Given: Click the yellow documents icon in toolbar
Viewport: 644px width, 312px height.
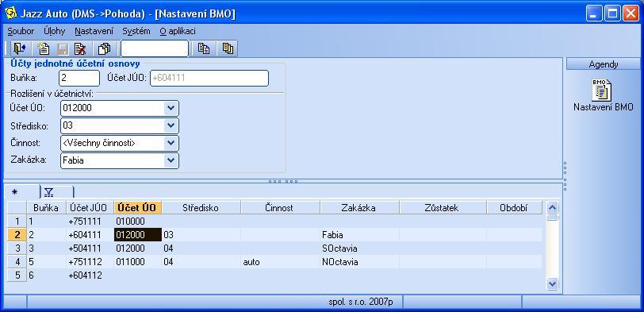Looking at the screenshot, I should (x=228, y=49).
